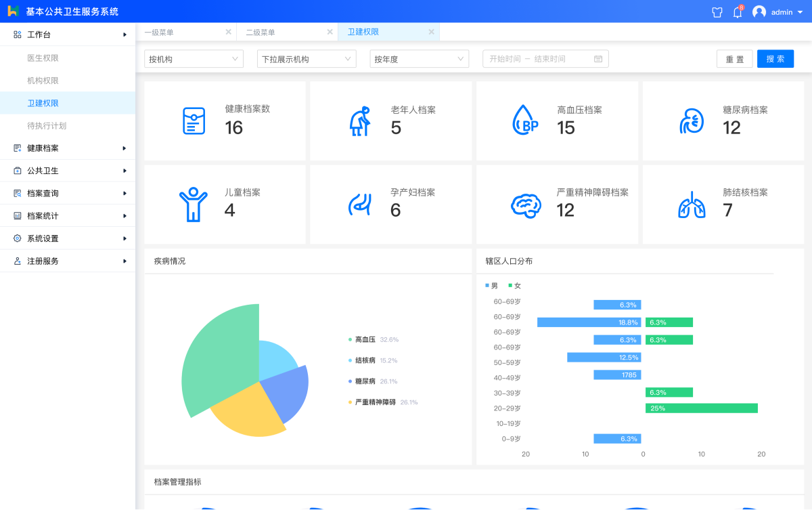This screenshot has height=510, width=812.
Task: Open the 按年度 dropdown
Action: click(x=420, y=59)
